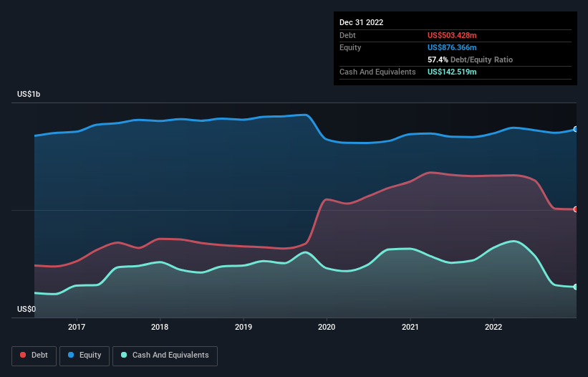Viewport: 588px width, 377px height.
Task: Click the 2018 x-axis label
Action: click(x=160, y=327)
